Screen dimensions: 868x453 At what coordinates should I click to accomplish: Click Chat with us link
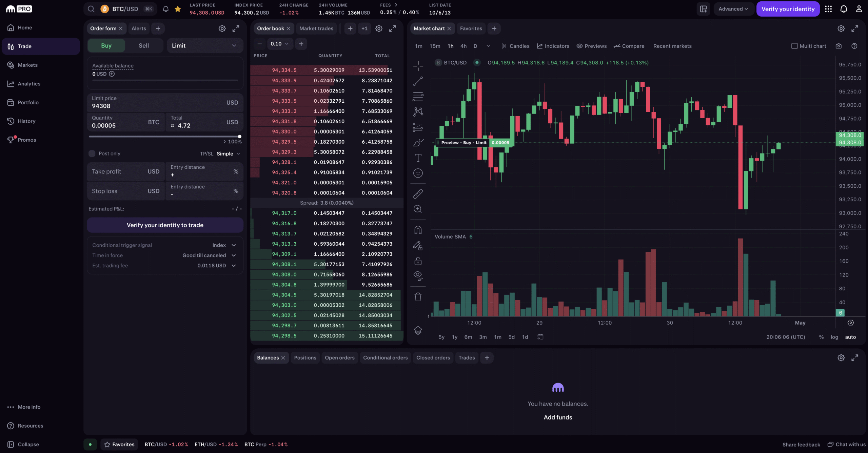[x=847, y=445]
